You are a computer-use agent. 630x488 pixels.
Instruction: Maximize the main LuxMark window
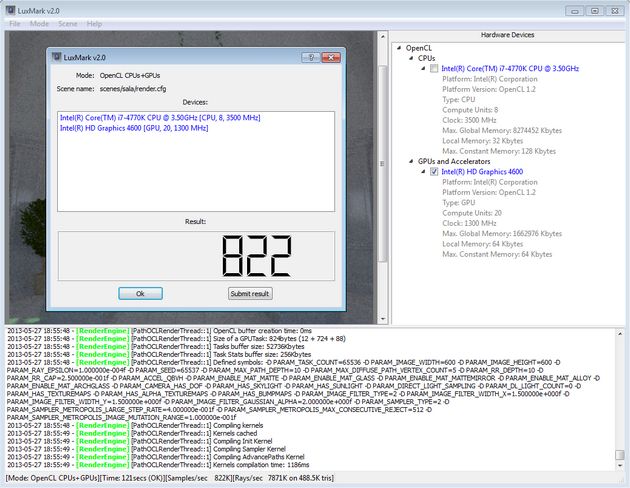(x=595, y=11)
